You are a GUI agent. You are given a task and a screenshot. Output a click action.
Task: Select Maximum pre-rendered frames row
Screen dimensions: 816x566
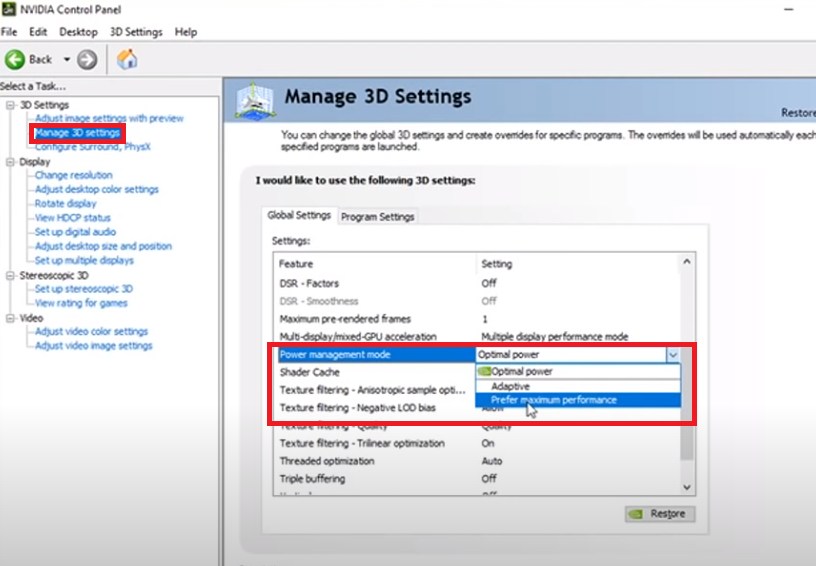pos(476,319)
